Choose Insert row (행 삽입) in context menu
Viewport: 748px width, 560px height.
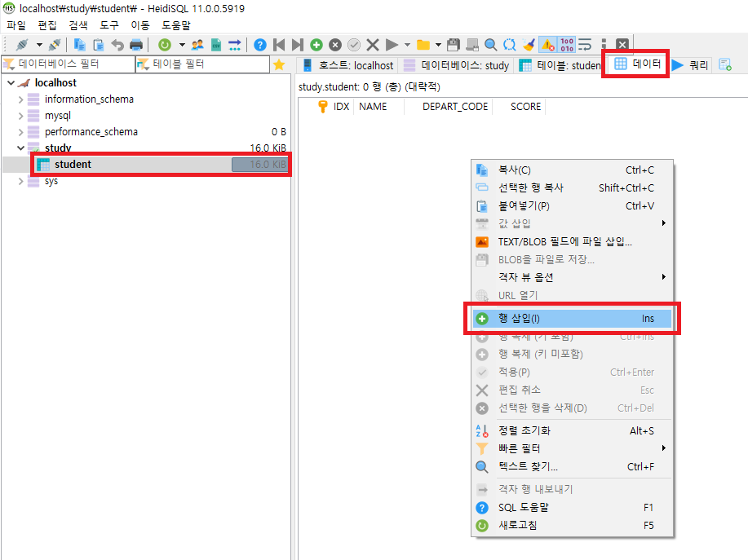pos(572,319)
